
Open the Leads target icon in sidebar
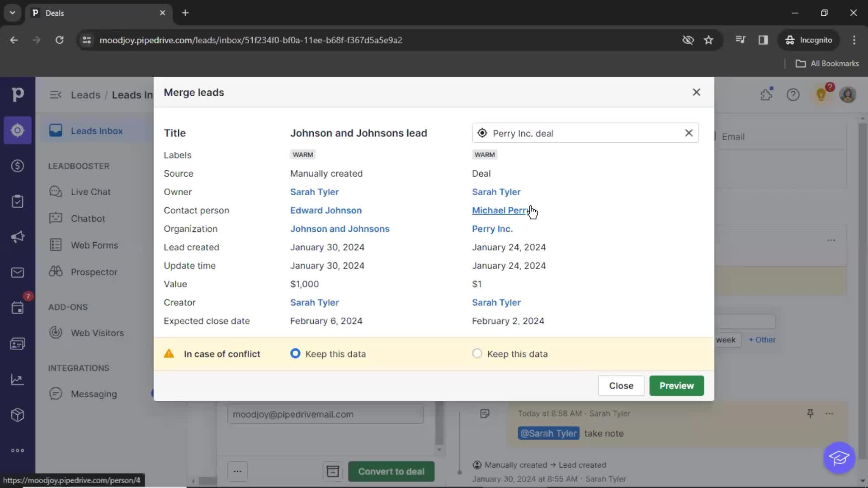coord(17,131)
